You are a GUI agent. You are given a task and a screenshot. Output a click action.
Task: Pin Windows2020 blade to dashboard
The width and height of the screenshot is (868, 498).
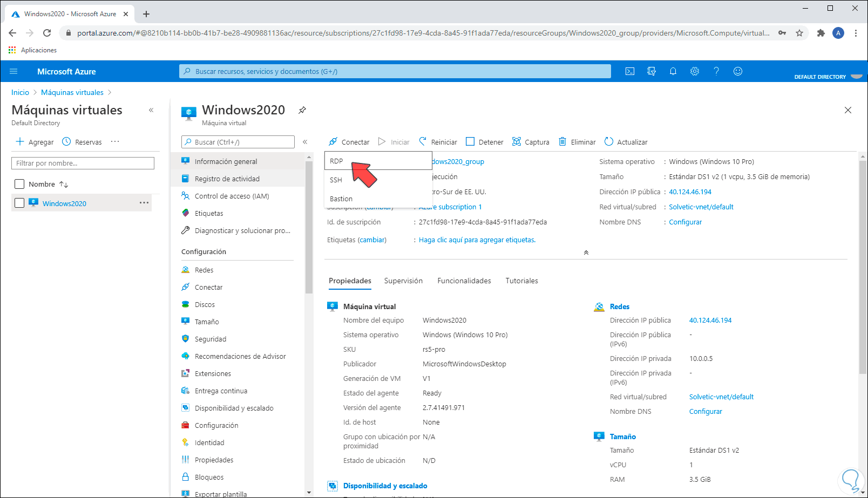point(302,110)
